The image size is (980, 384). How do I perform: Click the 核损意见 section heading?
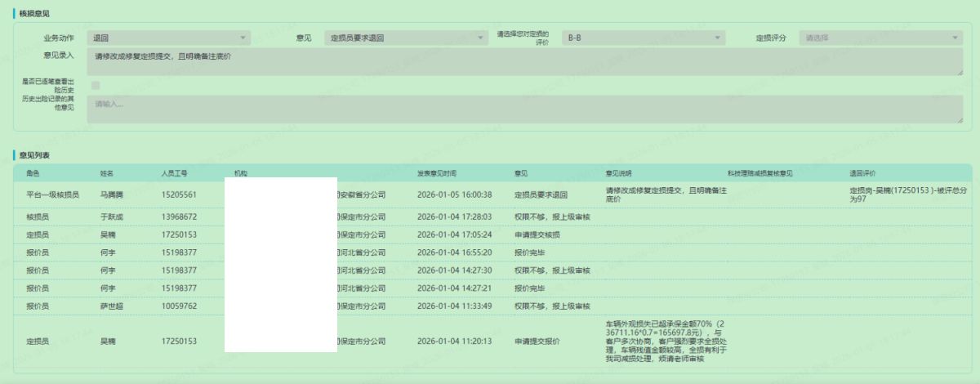coord(34,15)
